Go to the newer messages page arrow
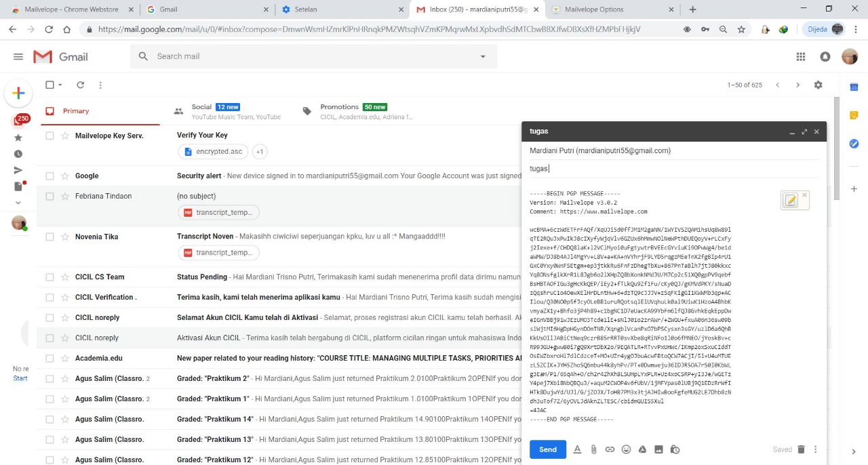This screenshot has width=868, height=465. (x=777, y=85)
